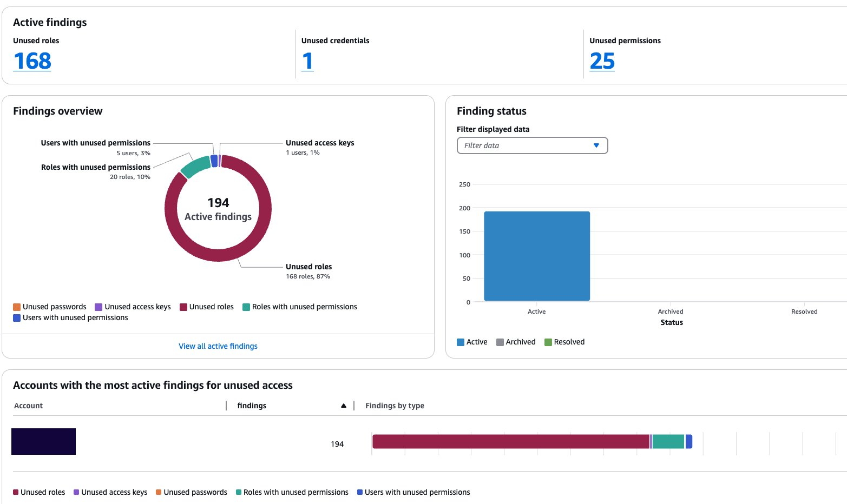Click the gray Archived legend swatch
The height and width of the screenshot is (504, 847).
tap(498, 342)
